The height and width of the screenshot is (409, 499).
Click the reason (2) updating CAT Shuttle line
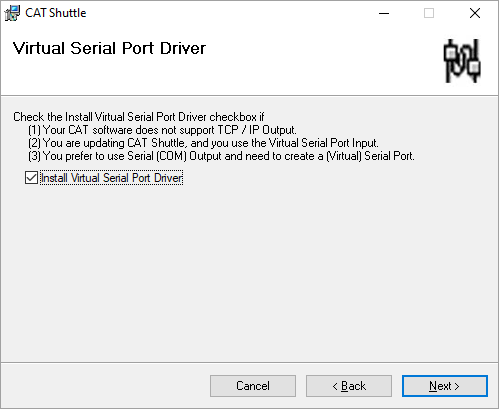pyautogui.click(x=203, y=143)
